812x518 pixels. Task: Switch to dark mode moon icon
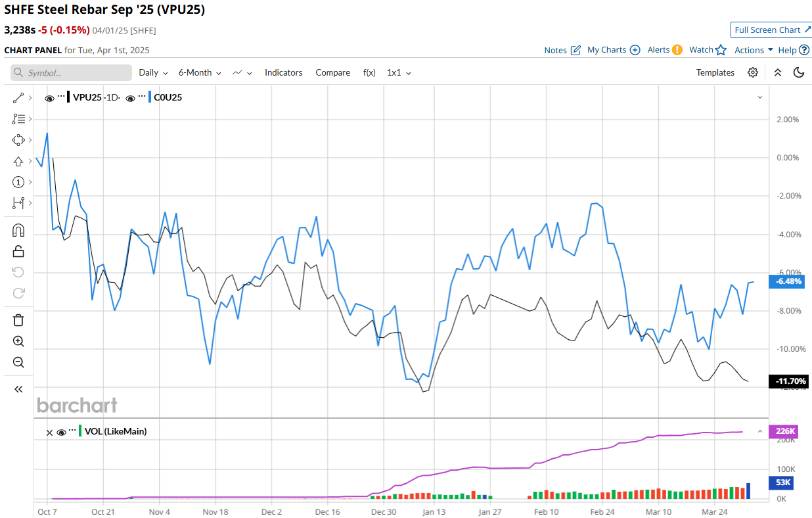(799, 72)
